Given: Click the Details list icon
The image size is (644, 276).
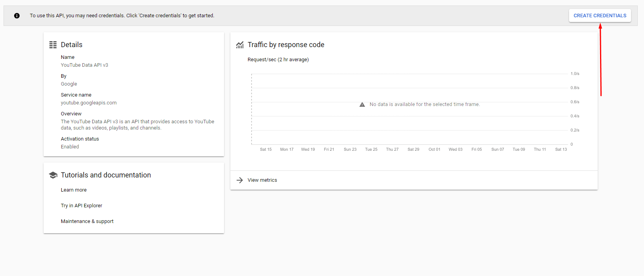Looking at the screenshot, I should click(x=53, y=45).
